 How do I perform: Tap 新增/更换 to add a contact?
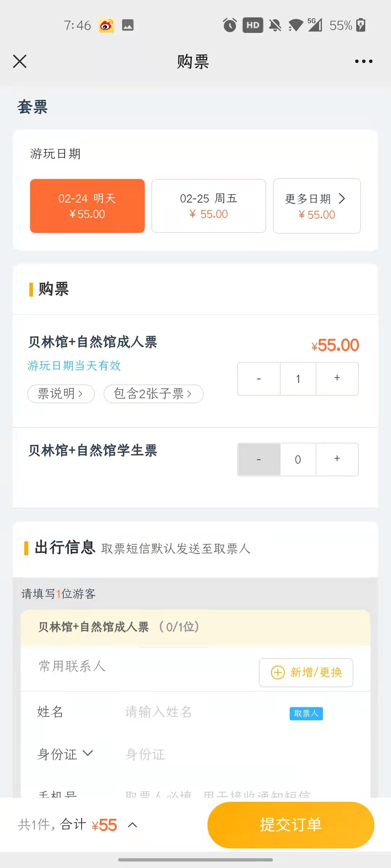click(306, 672)
